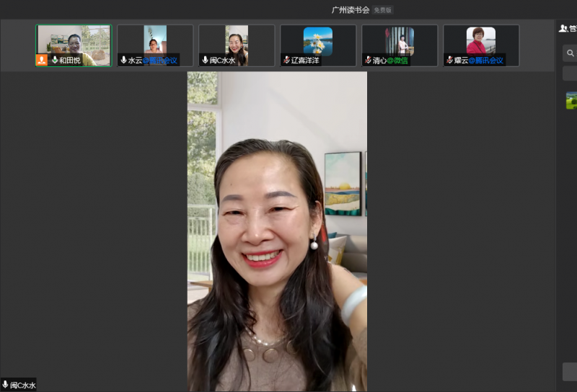
Task: Click the large main speaker video
Action: [x=277, y=231]
